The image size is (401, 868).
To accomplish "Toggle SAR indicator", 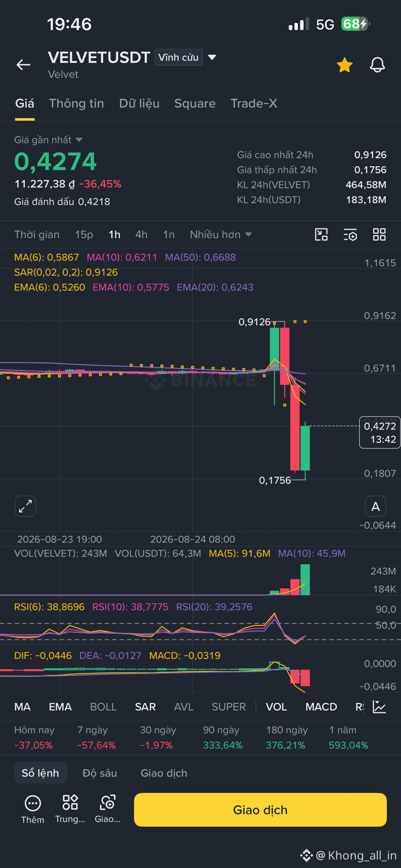I will (145, 707).
